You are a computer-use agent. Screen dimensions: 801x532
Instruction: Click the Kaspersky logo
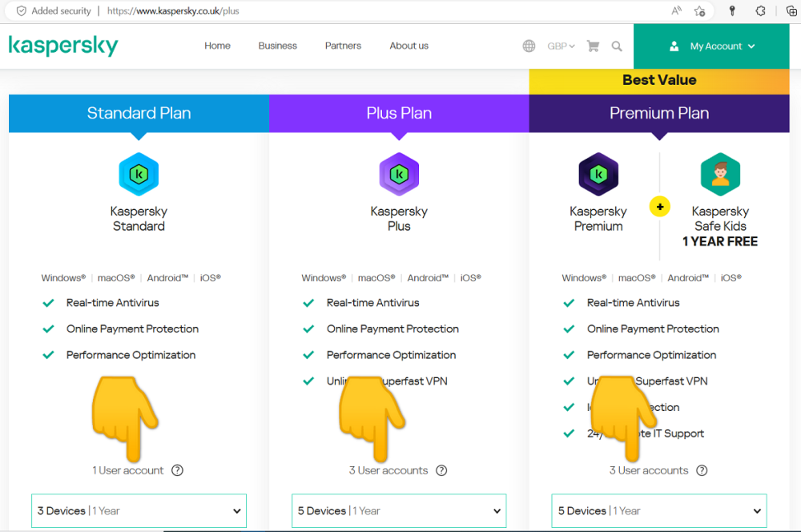pyautogui.click(x=63, y=46)
